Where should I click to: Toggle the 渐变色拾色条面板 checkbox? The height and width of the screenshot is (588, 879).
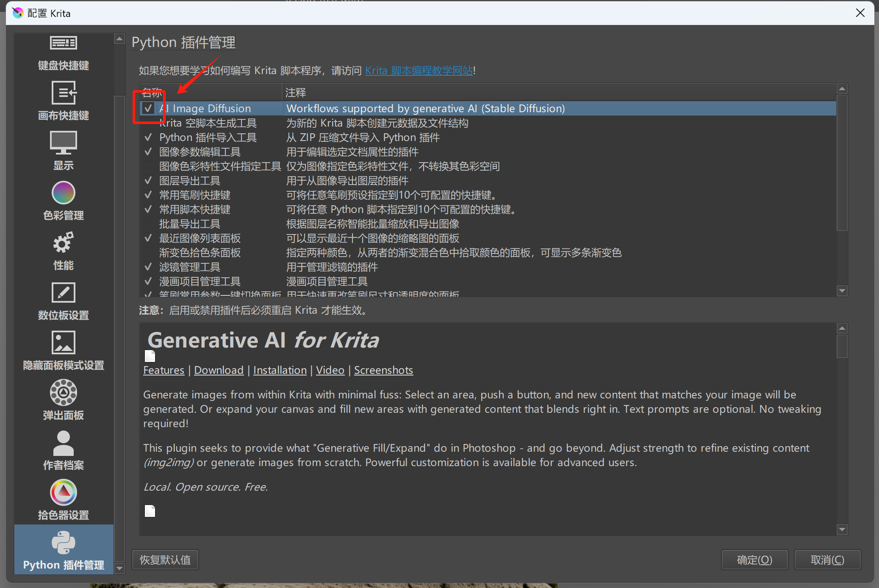coord(148,252)
